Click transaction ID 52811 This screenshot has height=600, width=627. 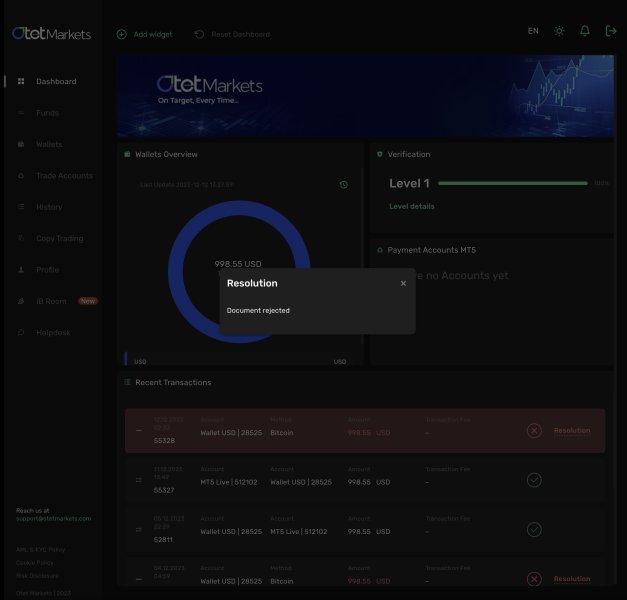(163, 540)
